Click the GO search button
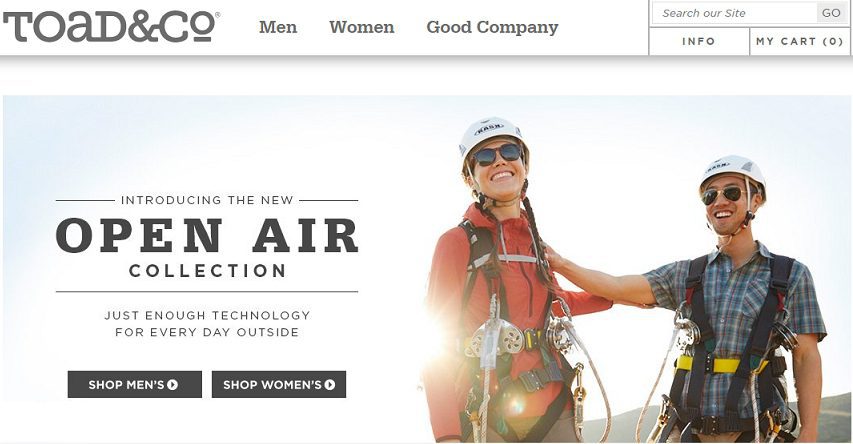 coord(831,13)
